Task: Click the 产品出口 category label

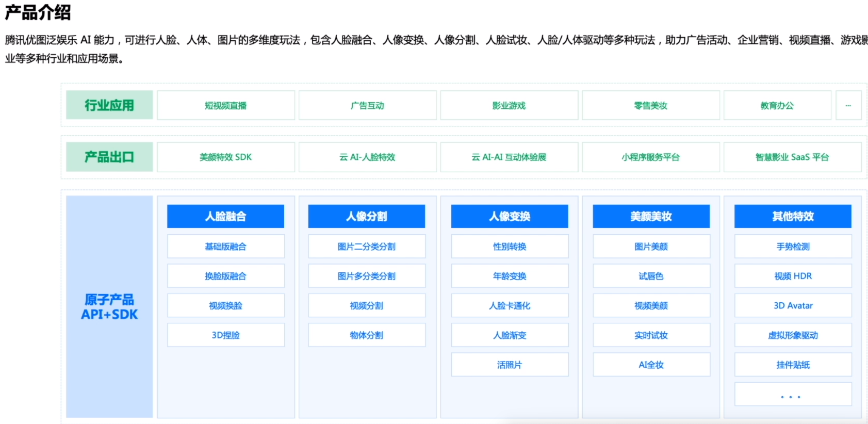Action: click(109, 157)
